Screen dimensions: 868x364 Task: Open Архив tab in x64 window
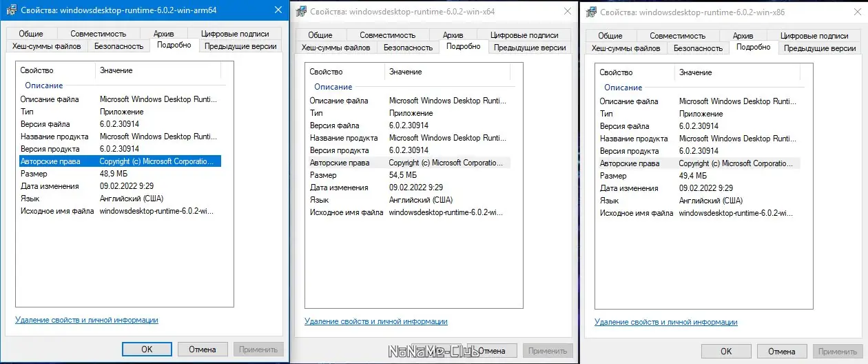pyautogui.click(x=453, y=35)
